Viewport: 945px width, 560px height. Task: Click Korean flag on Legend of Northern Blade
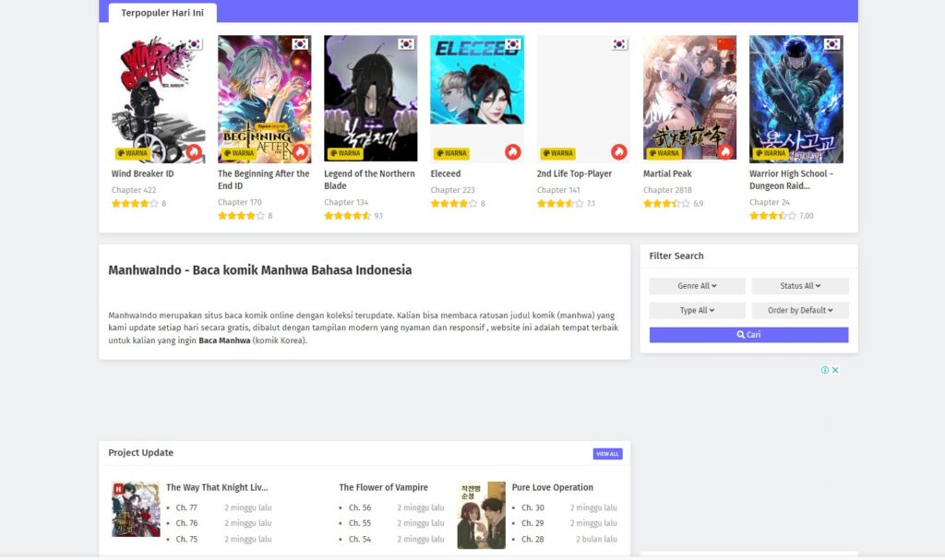click(406, 44)
